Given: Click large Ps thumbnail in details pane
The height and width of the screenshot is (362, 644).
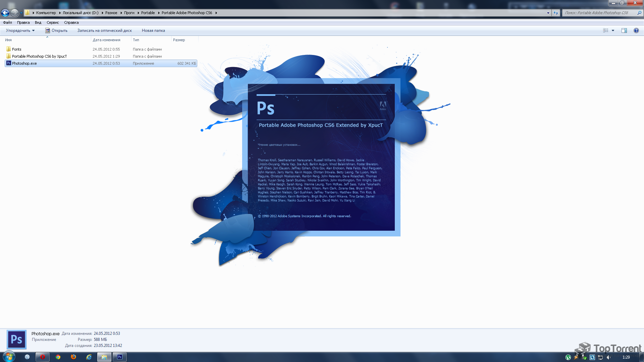Looking at the screenshot, I should pos(16,340).
